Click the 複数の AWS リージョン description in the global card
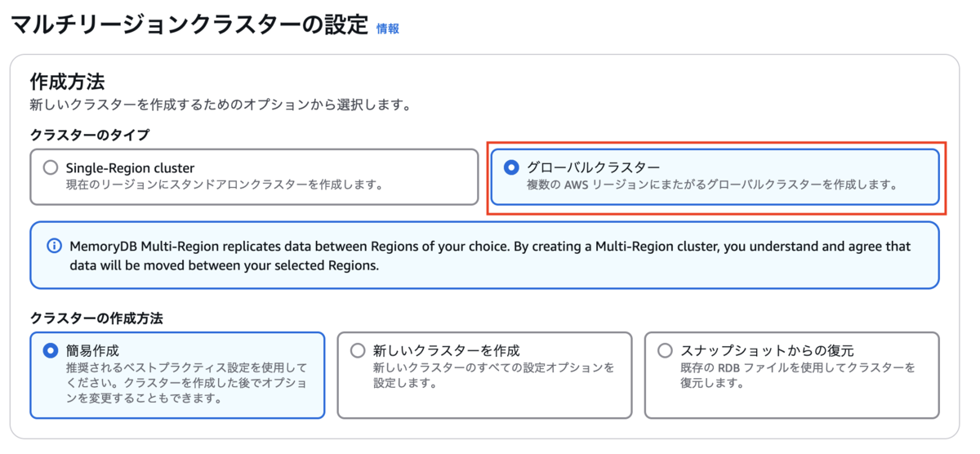 point(712,185)
